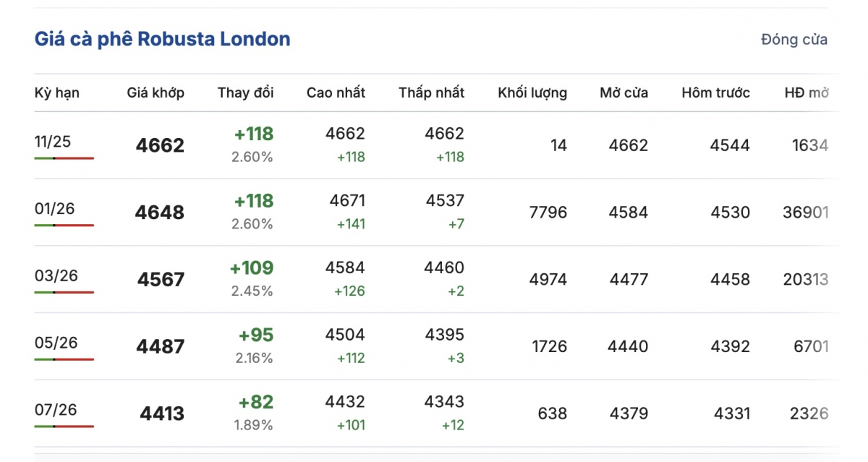Click the 'Hôm trước' column header

pyautogui.click(x=715, y=93)
